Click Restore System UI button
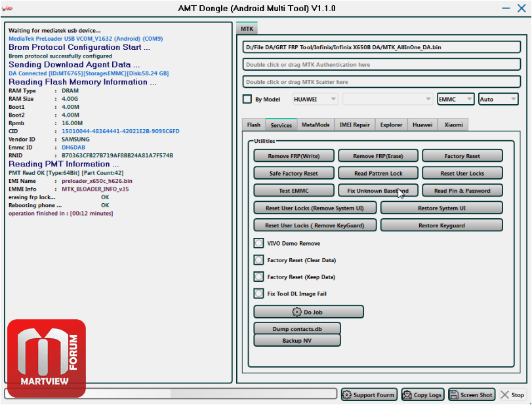The width and height of the screenshot is (532, 405). tap(441, 208)
